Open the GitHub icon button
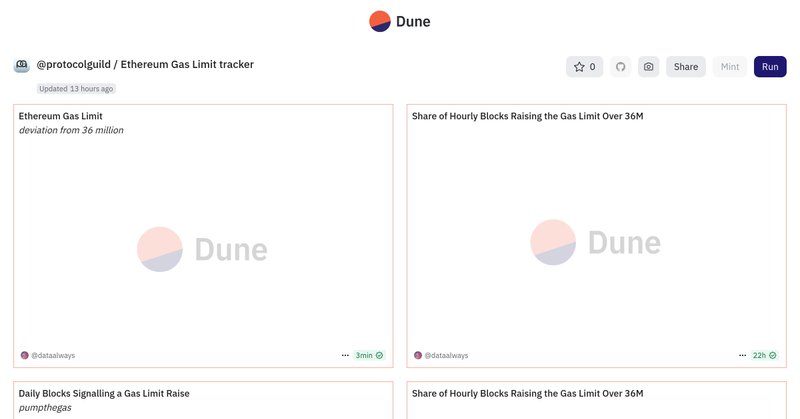This screenshot has height=419, width=800. coord(620,67)
